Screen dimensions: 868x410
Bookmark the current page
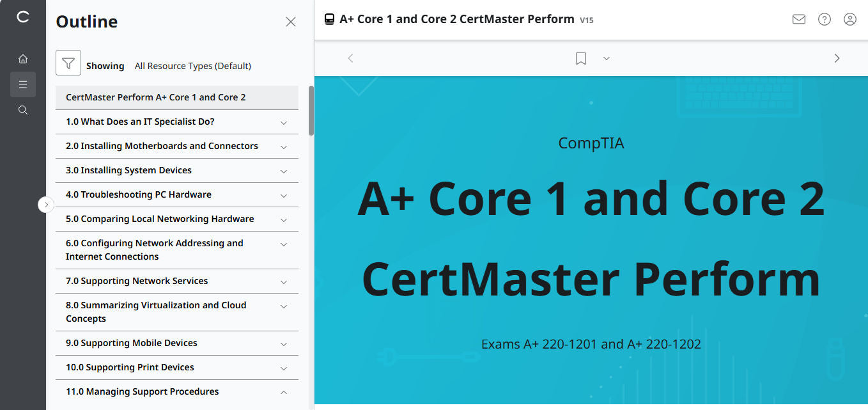click(580, 58)
